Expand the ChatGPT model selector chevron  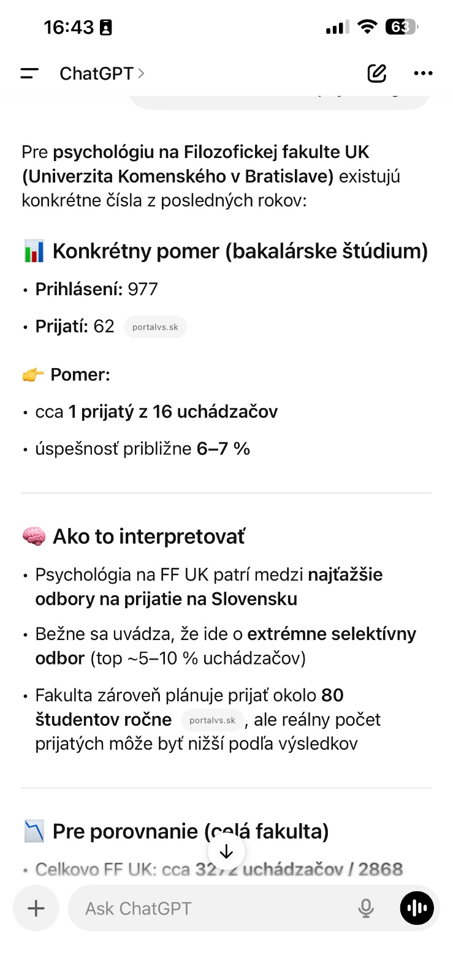142,73
